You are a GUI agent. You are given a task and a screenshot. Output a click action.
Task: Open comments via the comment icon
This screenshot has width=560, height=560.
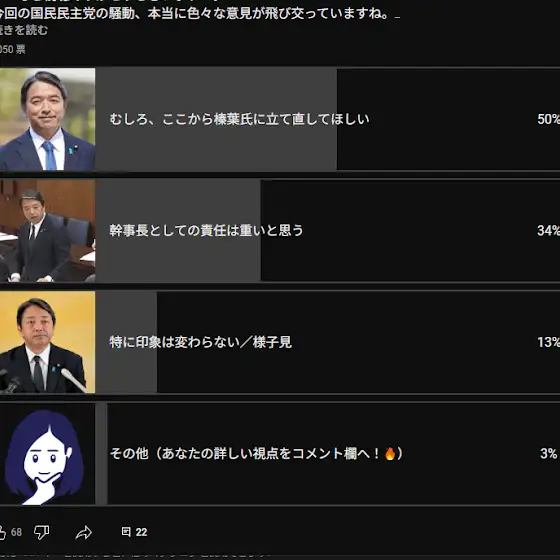(126, 532)
